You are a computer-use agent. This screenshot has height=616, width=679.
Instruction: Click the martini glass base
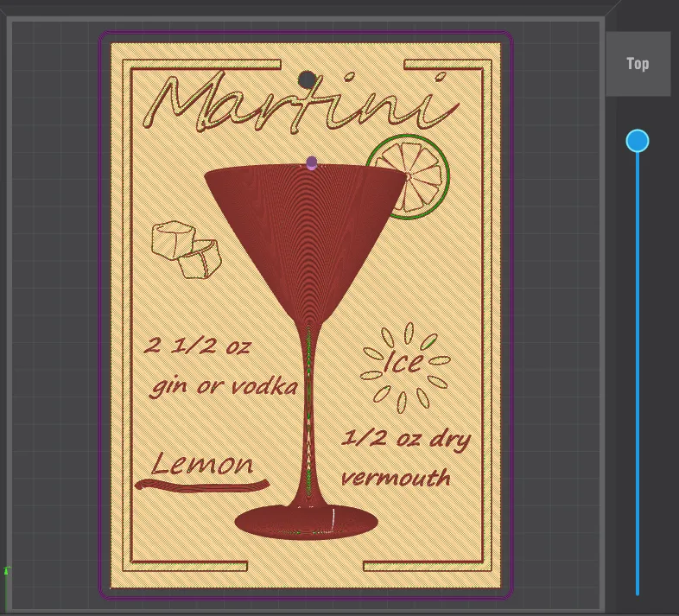click(x=307, y=521)
